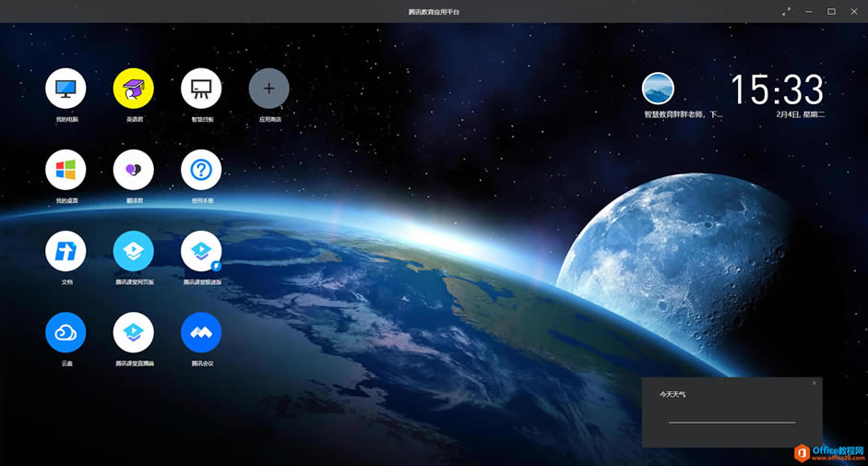The image size is (868, 466).
Task: Launch the yellow 英语君 app icon
Action: click(x=134, y=88)
